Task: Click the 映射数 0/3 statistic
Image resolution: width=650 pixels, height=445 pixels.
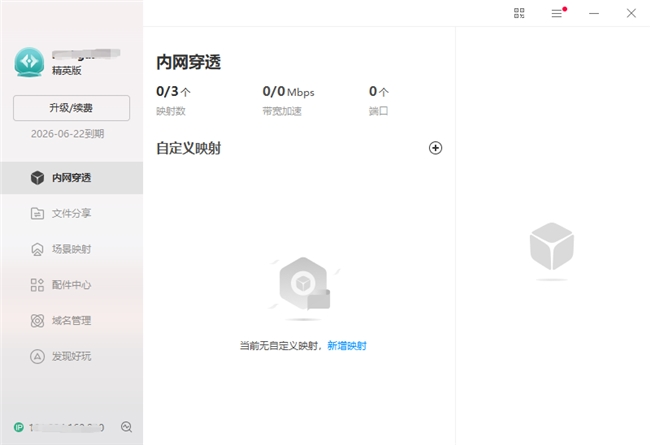Action: [x=173, y=100]
